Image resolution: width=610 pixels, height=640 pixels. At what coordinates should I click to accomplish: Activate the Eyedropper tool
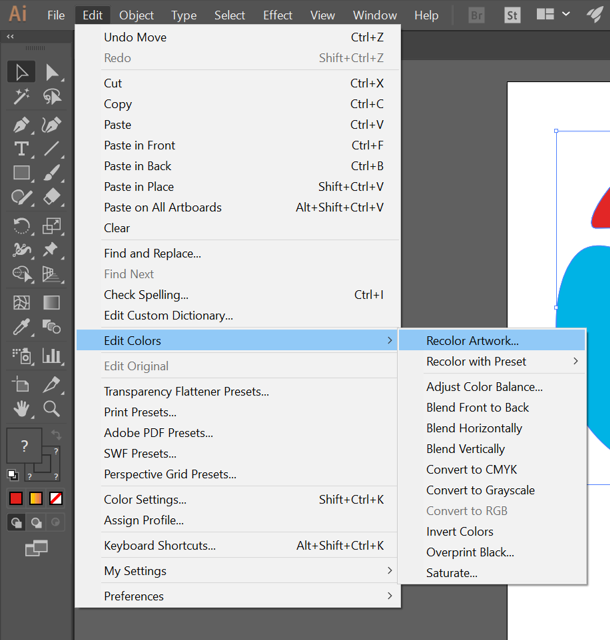[21, 328]
